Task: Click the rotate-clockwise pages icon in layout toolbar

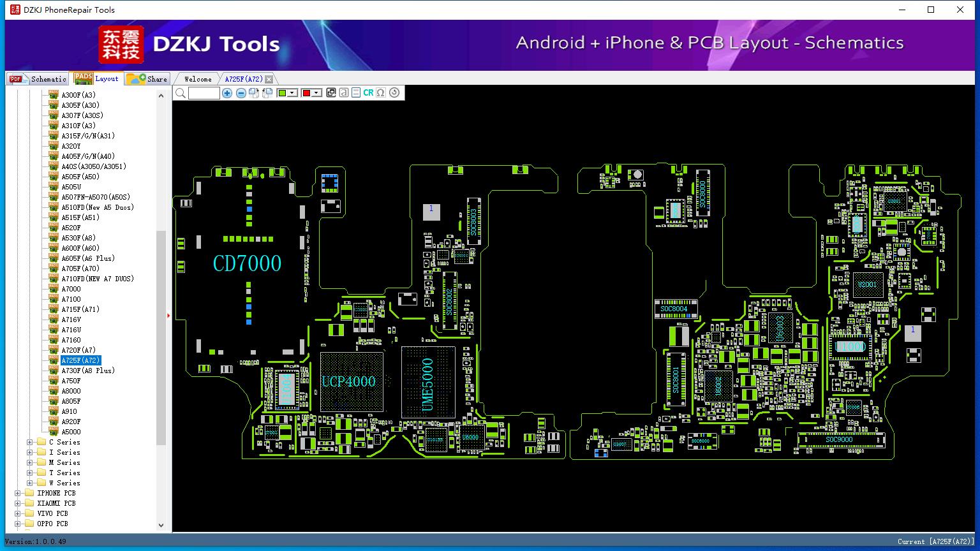Action: (254, 93)
